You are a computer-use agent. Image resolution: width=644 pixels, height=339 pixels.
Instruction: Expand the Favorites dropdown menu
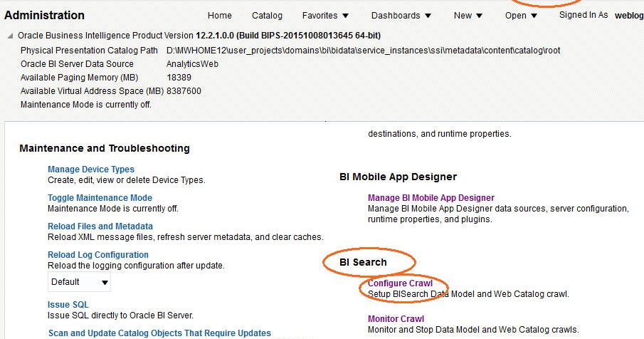pos(325,16)
